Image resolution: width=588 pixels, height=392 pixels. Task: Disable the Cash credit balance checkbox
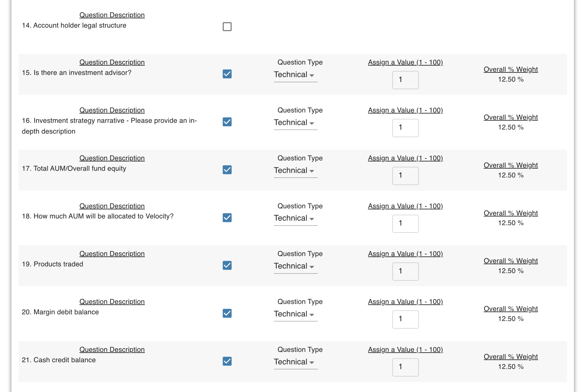[x=227, y=361]
